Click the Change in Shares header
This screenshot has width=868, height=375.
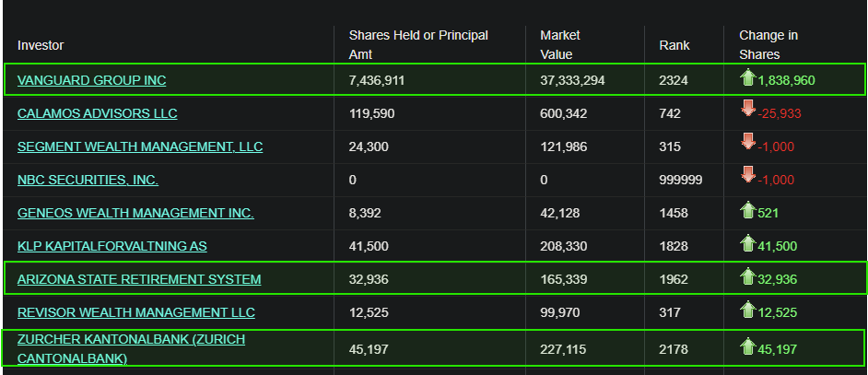tap(768, 45)
